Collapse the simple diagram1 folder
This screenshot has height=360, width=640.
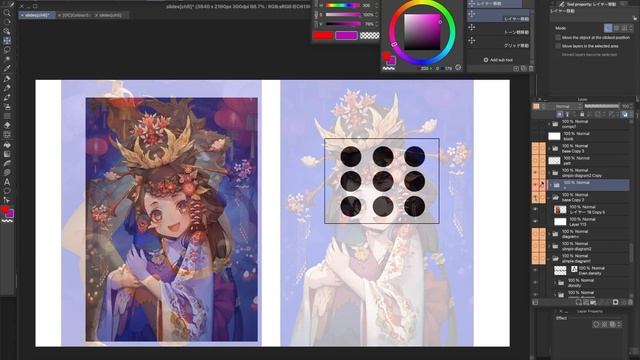click(x=549, y=258)
